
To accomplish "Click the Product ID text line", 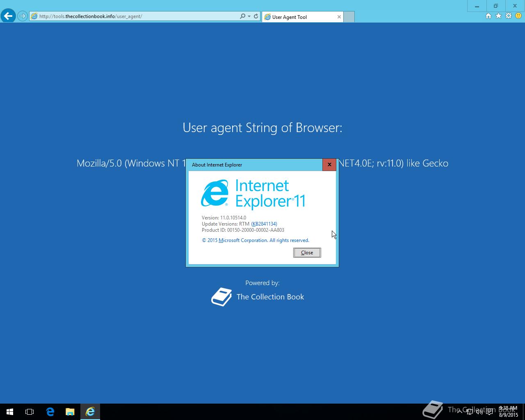I will (x=243, y=230).
